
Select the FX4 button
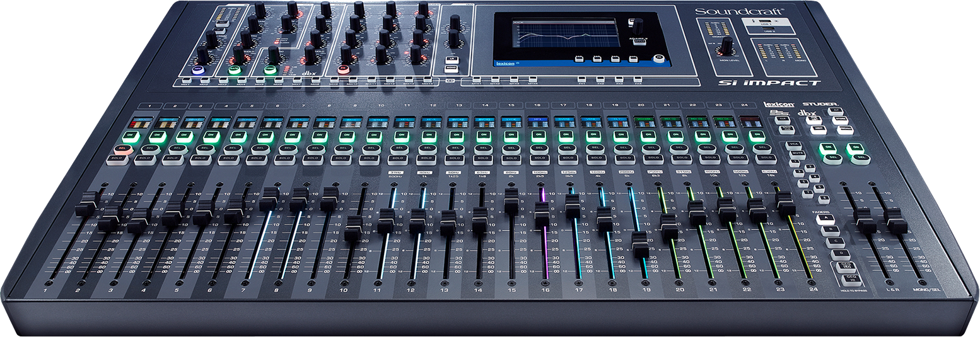coord(638,80)
